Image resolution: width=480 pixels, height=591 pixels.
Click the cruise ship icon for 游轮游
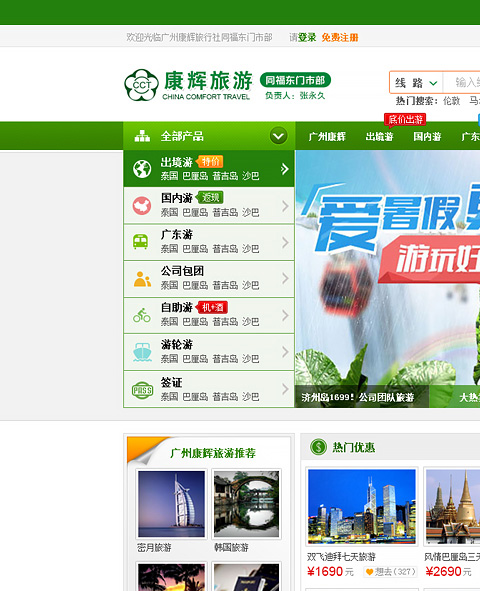point(142,352)
